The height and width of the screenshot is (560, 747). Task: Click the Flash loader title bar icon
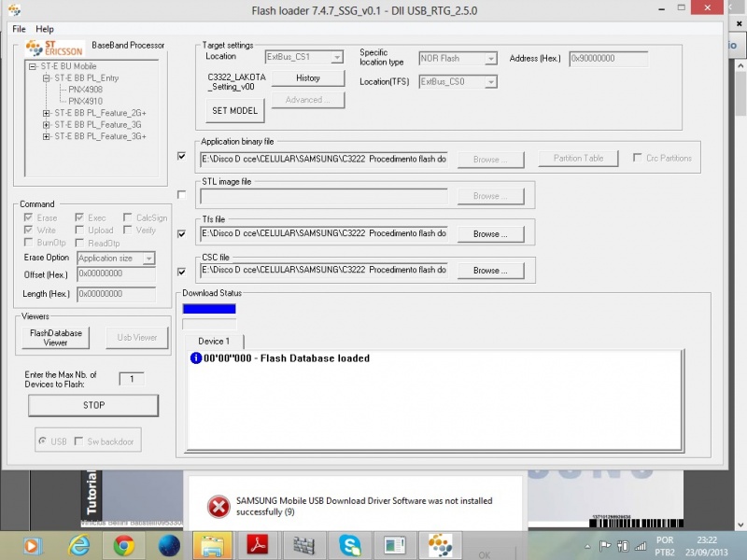pos(15,10)
